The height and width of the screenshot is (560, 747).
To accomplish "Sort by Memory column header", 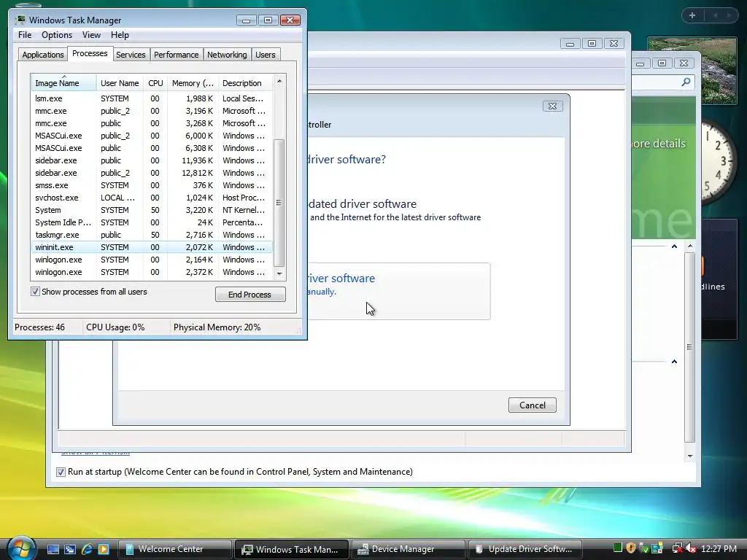I will [193, 83].
